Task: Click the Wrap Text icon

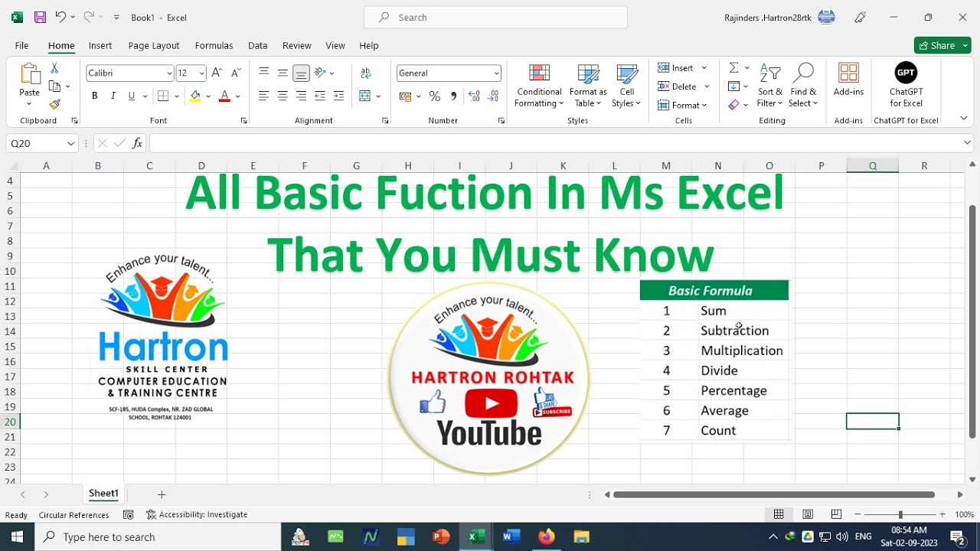Action: click(365, 73)
